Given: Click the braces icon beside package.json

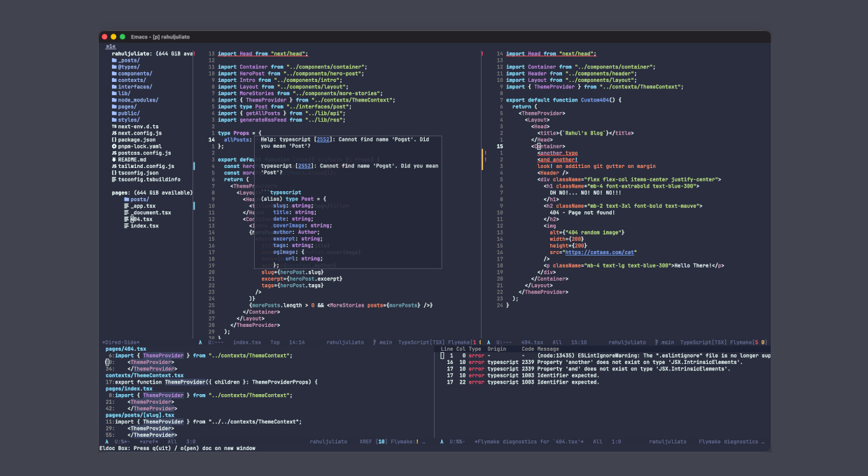Looking at the screenshot, I should coord(114,140).
